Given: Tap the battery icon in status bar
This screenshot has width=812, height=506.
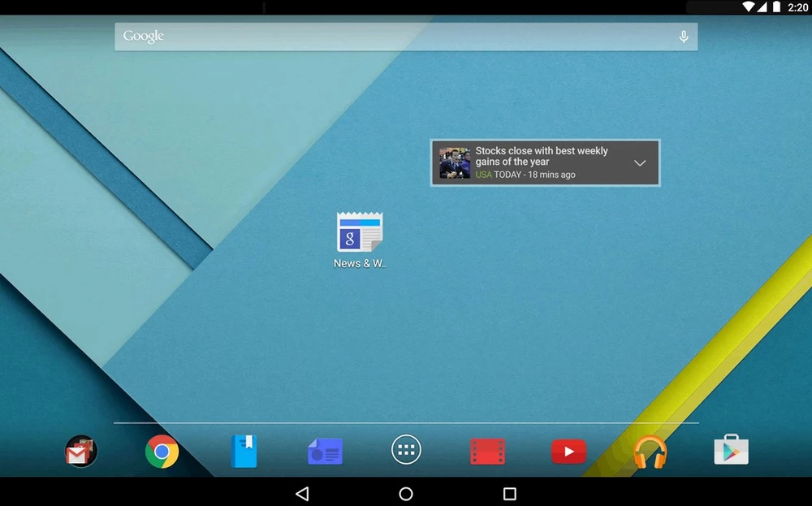Looking at the screenshot, I should coord(776,6).
